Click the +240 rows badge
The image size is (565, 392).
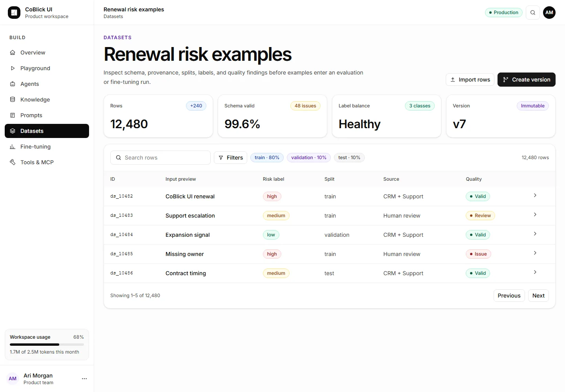click(x=196, y=106)
